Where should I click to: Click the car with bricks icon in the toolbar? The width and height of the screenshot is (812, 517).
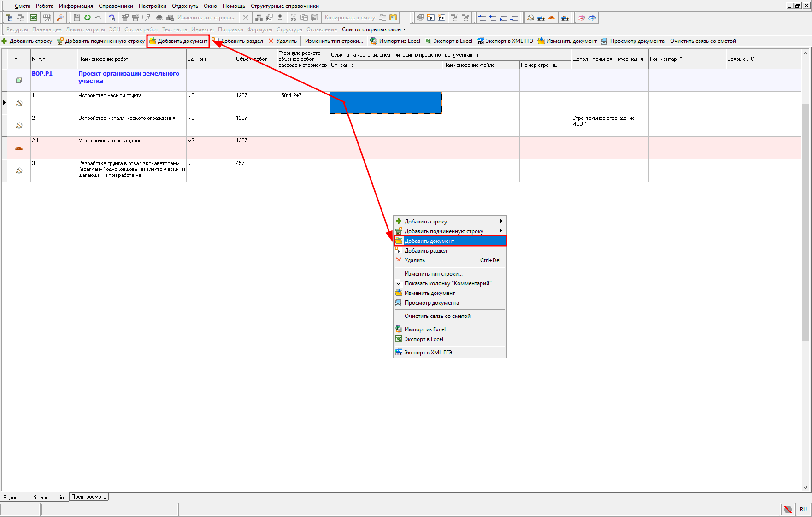click(565, 18)
